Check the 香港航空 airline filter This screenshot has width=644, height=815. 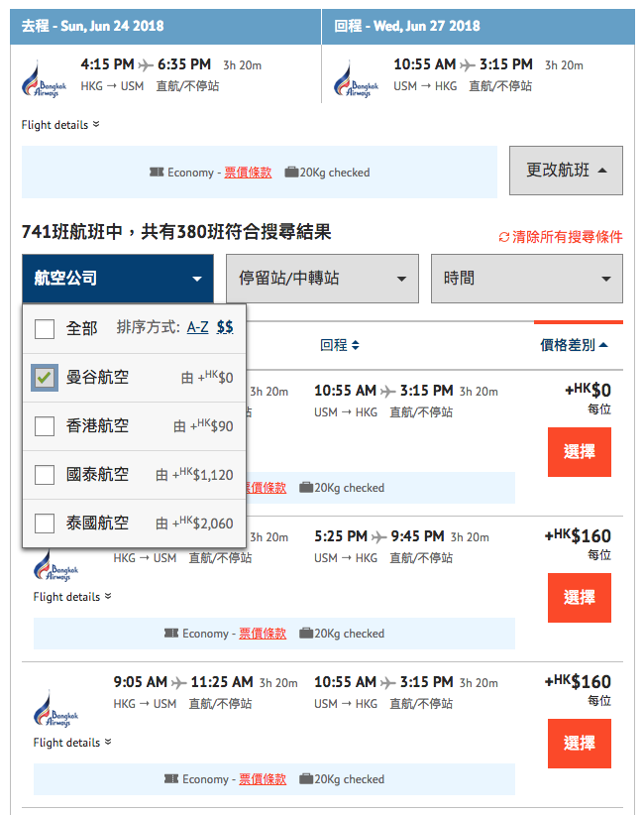point(45,426)
